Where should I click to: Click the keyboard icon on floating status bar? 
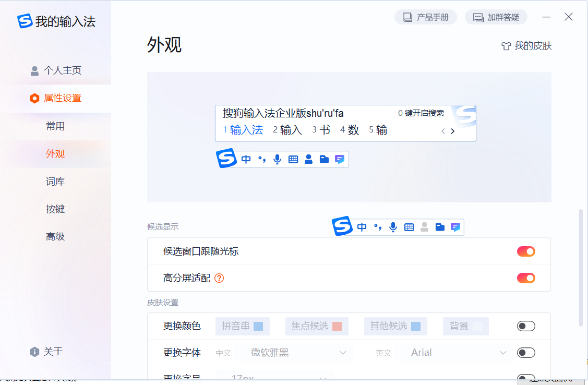tap(409, 227)
